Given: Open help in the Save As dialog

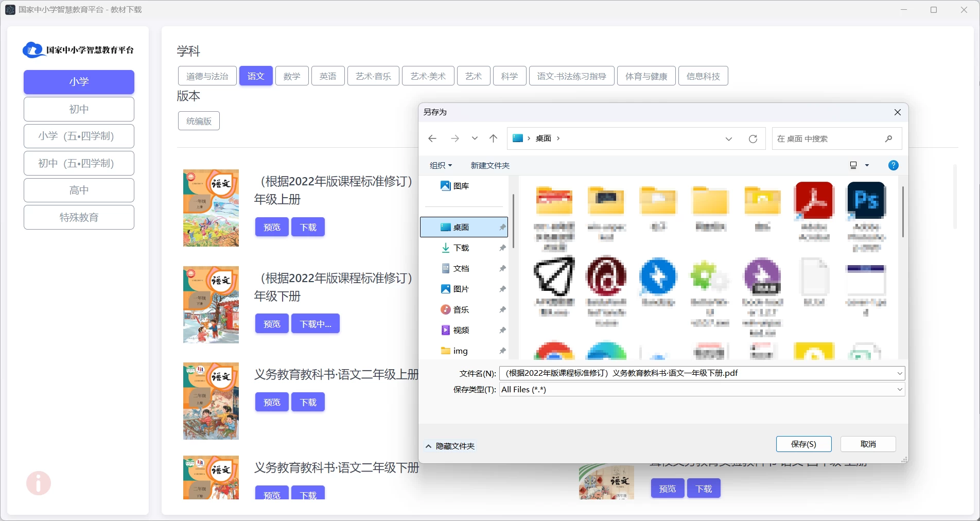Looking at the screenshot, I should point(894,165).
